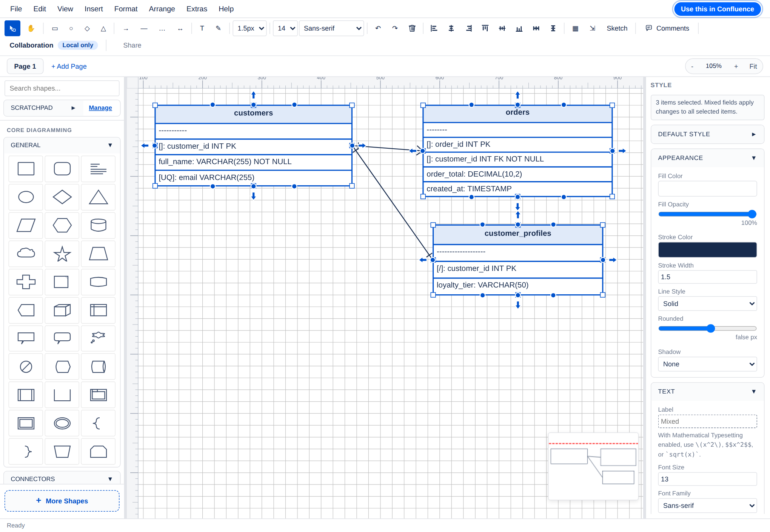770x532 pixels.
Task: Click the Search shapes input field
Action: click(x=62, y=88)
